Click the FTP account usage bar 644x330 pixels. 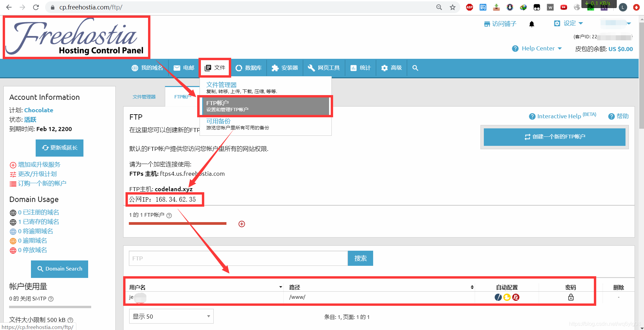pyautogui.click(x=178, y=223)
